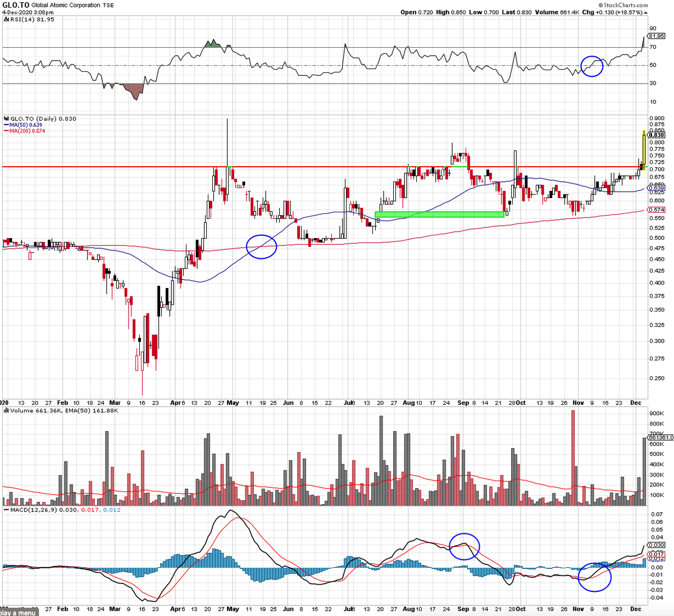Click the Volume 661.36K, EMA(50) 161.88K label
674x616 pixels.
click(64, 410)
